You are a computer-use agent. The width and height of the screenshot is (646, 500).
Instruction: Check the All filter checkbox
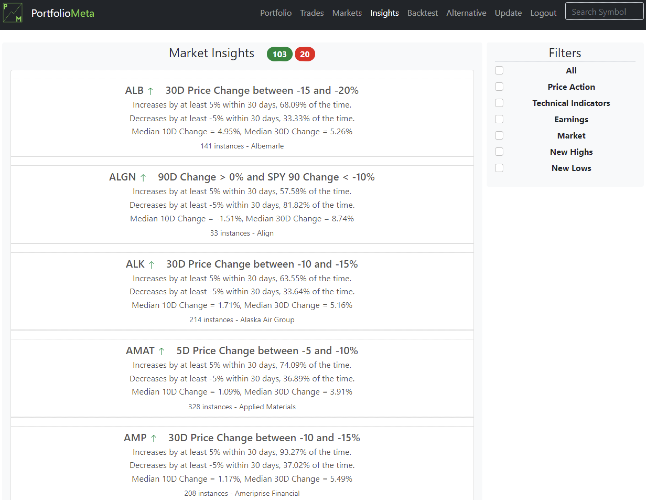point(499,70)
